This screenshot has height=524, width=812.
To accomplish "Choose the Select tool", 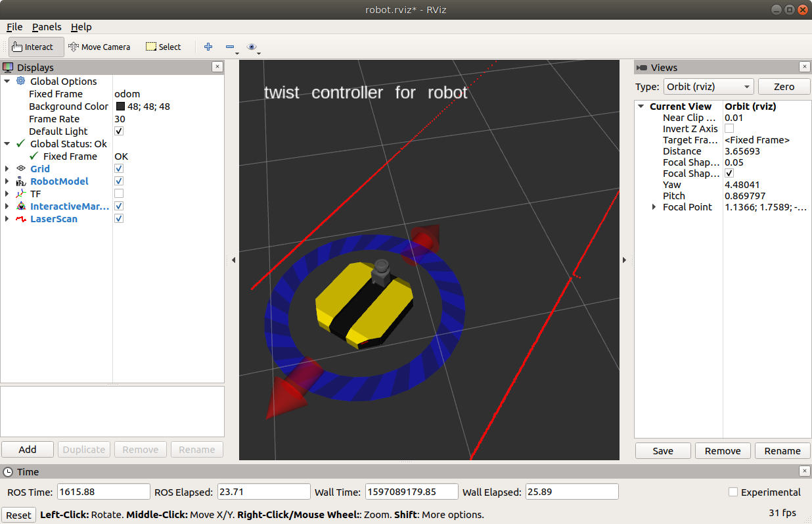I will pos(163,47).
